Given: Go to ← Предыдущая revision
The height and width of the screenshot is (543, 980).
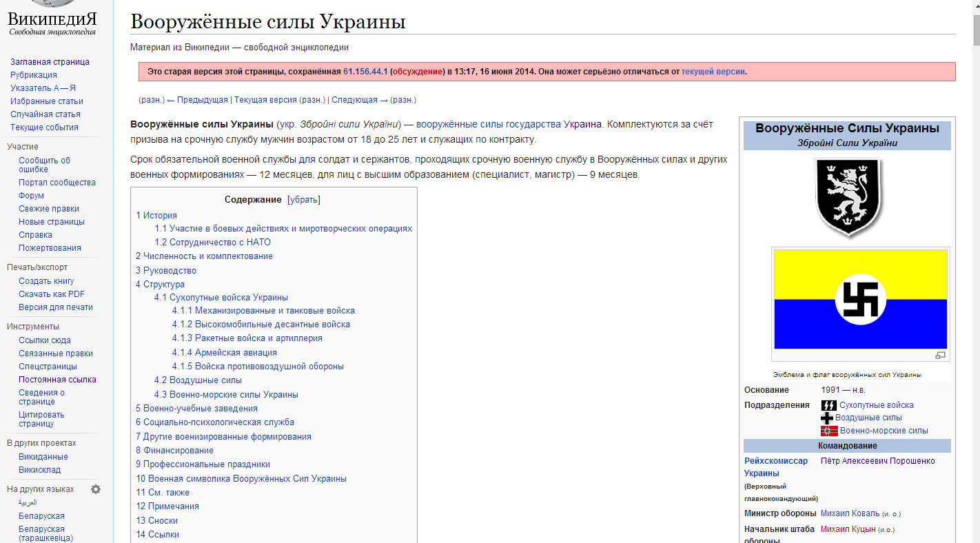Looking at the screenshot, I should pyautogui.click(x=197, y=100).
